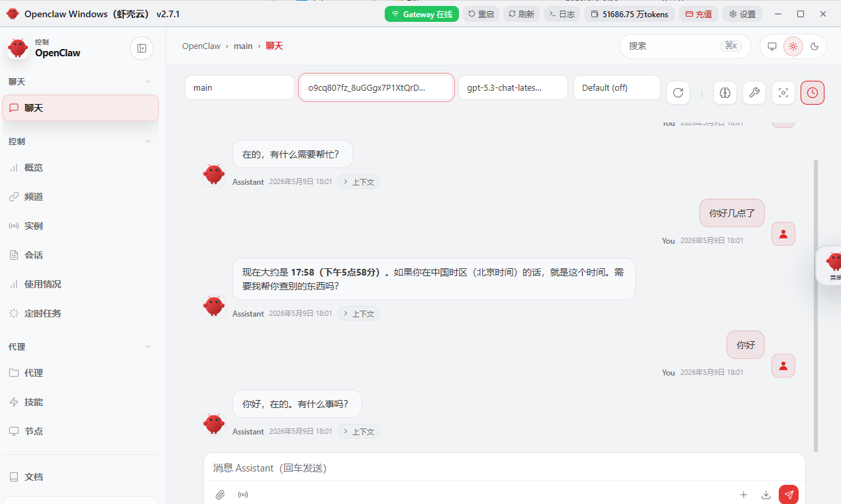Click the voice broadcast icon in composer
This screenshot has height=504, width=841.
tap(243, 495)
